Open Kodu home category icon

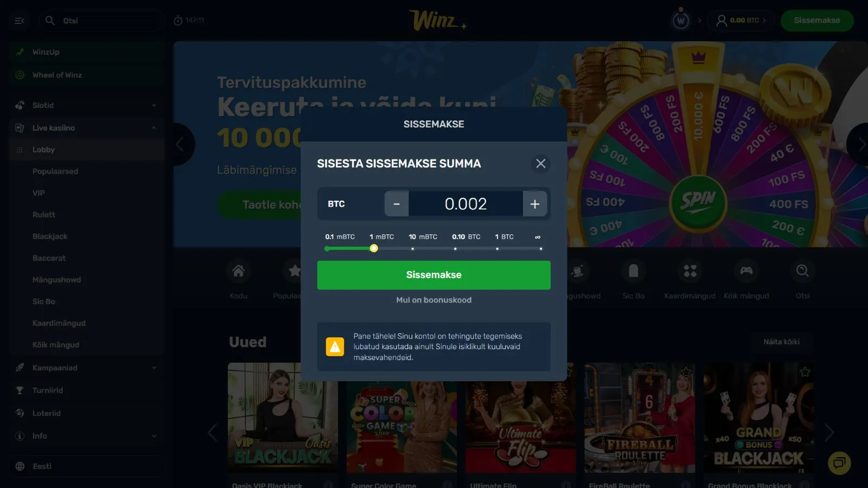point(238,271)
